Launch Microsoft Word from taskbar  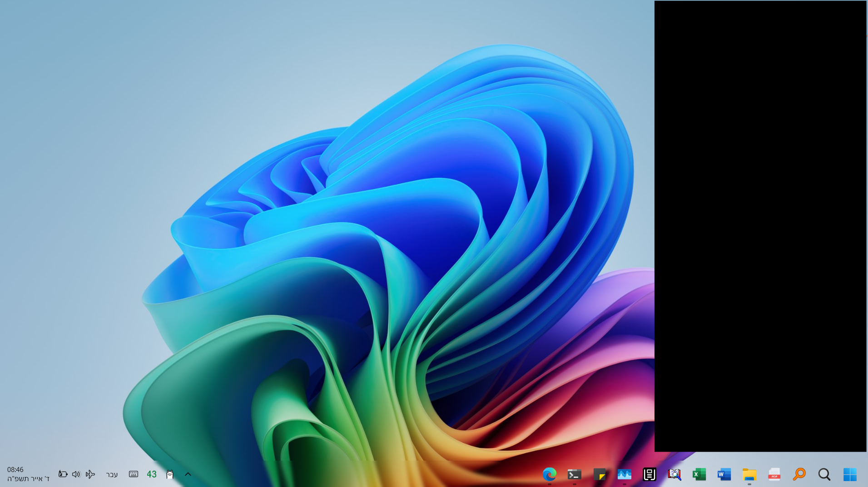(724, 474)
